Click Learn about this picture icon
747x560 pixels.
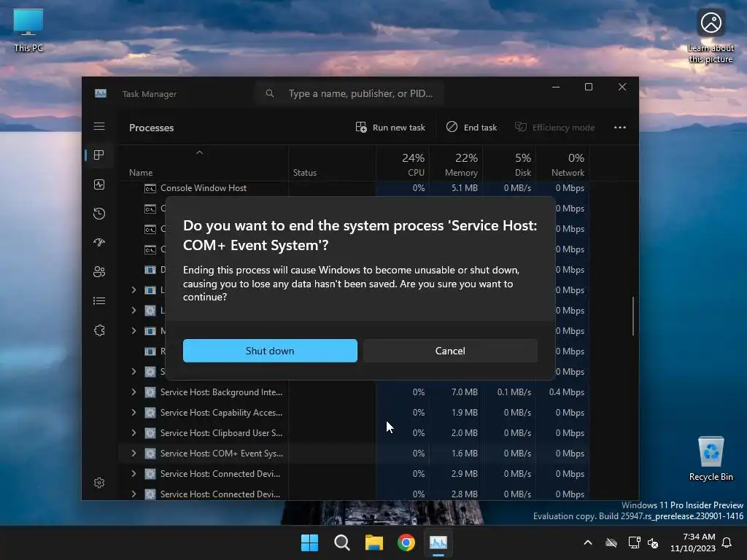[711, 36]
